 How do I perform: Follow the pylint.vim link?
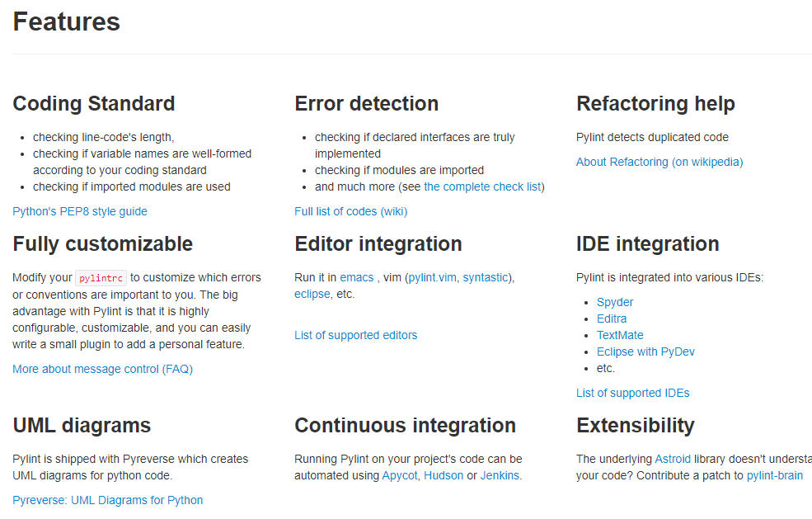(433, 277)
